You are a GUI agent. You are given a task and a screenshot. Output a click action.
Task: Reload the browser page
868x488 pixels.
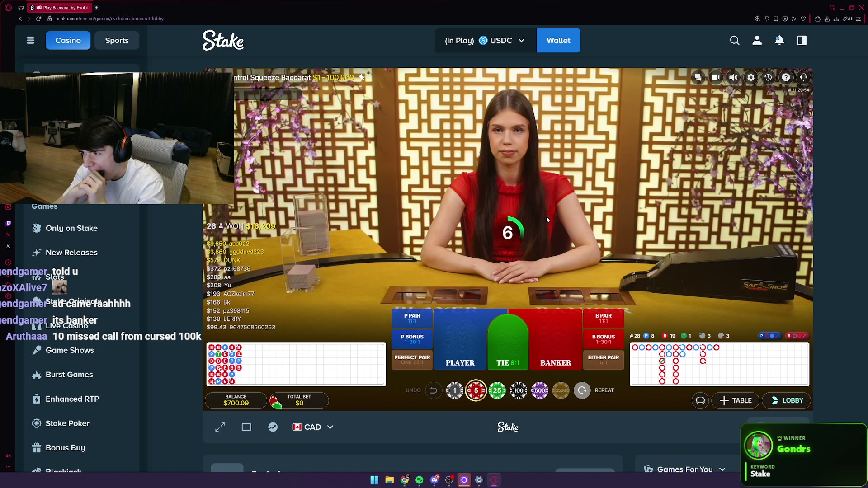coord(38,19)
